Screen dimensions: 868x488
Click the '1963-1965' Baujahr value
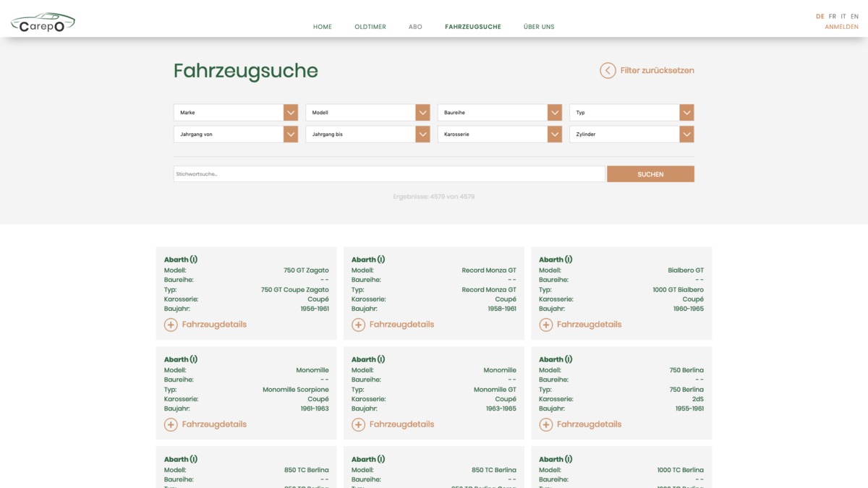pyautogui.click(x=501, y=408)
